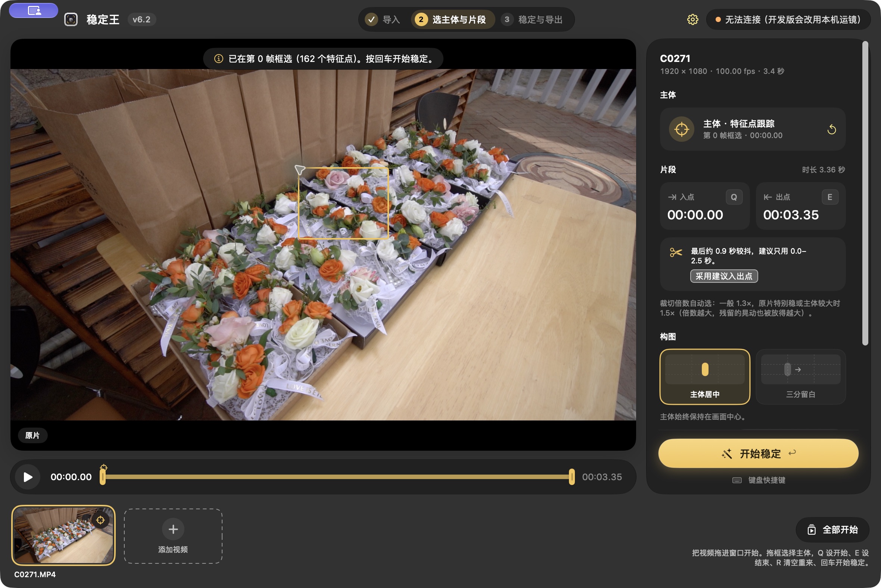Click the 原片 label on the preview
Viewport: 881px width, 588px height.
32,435
